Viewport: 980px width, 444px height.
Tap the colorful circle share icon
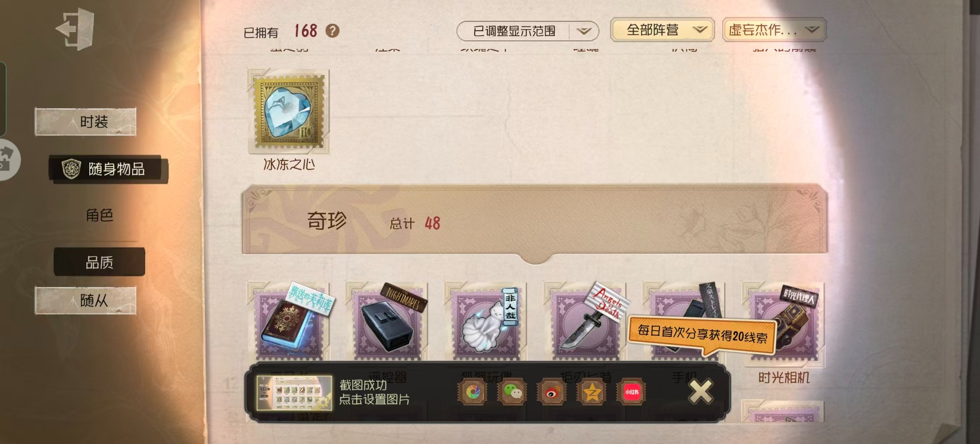(x=473, y=392)
